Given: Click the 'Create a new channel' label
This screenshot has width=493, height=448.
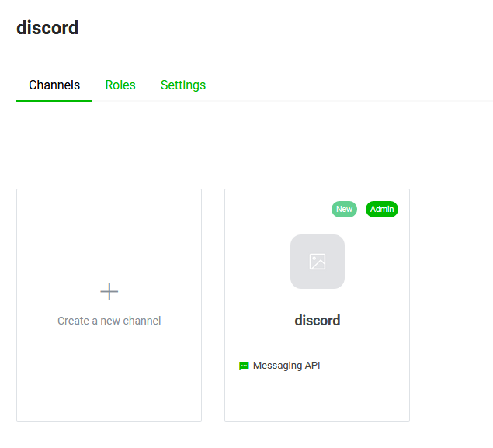Looking at the screenshot, I should point(109,321).
